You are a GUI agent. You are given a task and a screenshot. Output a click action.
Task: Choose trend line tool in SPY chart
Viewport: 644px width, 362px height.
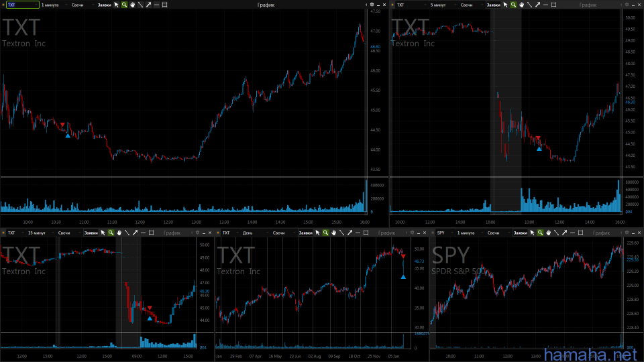tap(557, 233)
